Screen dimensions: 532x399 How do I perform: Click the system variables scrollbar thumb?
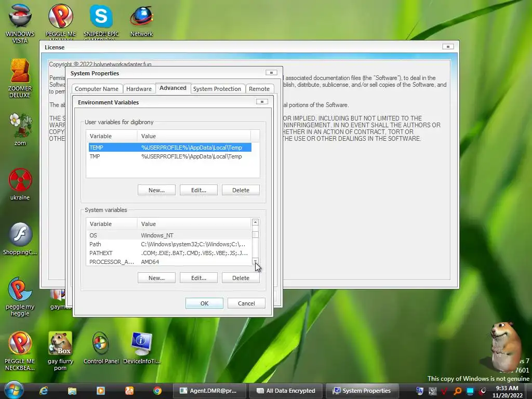(x=256, y=234)
